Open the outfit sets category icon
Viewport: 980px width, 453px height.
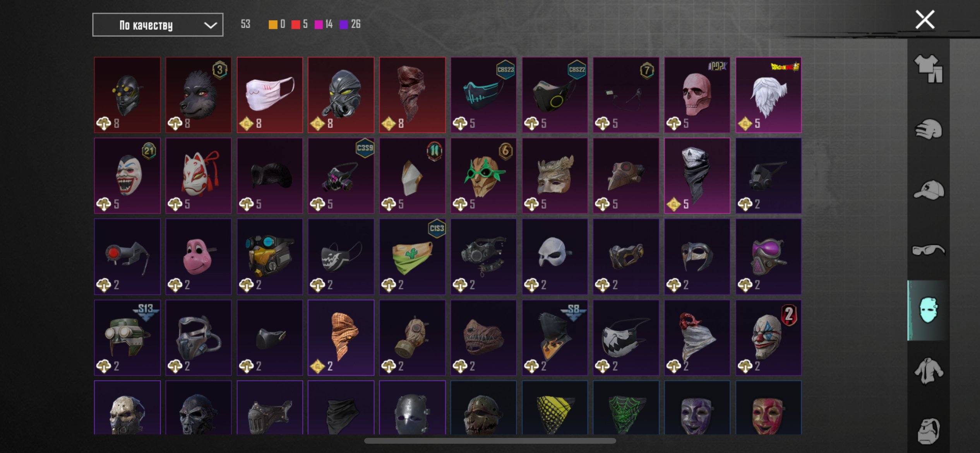928,69
